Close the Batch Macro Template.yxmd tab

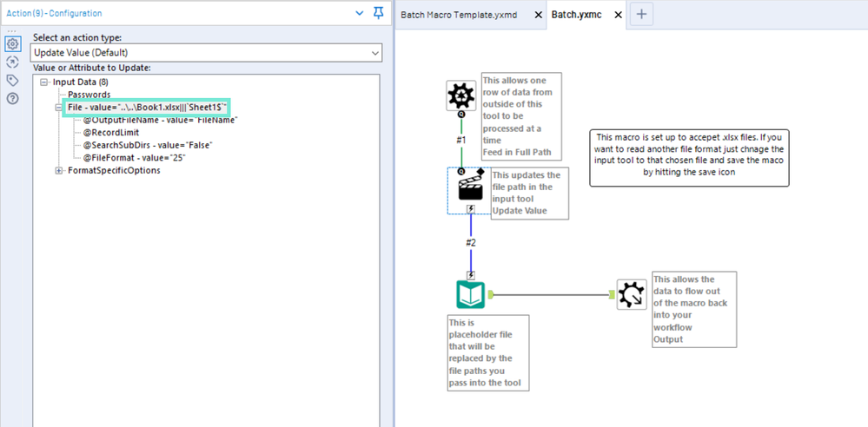[538, 15]
